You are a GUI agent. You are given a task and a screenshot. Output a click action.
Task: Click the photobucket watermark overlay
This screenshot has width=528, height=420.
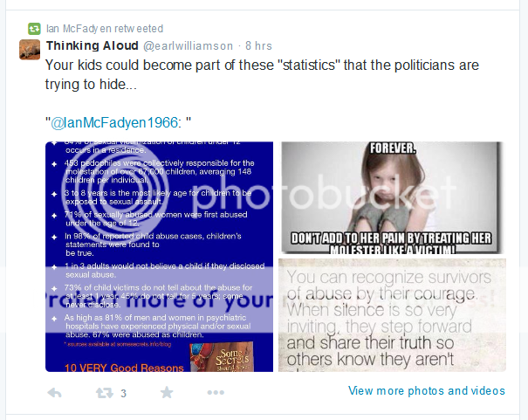(259, 194)
